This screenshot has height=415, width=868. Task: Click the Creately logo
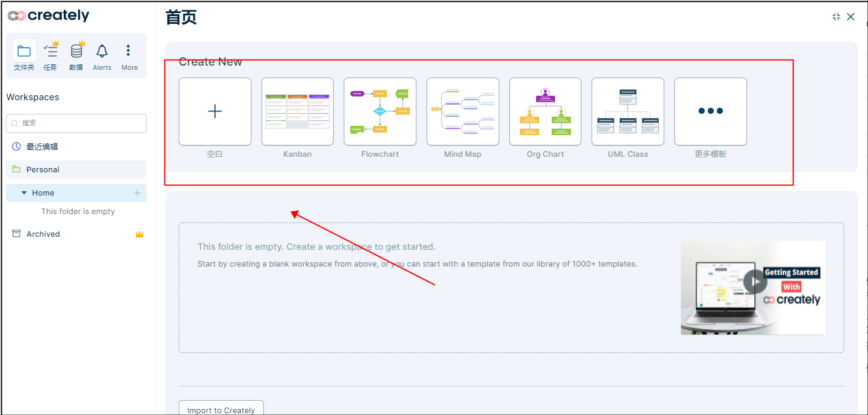click(x=48, y=16)
